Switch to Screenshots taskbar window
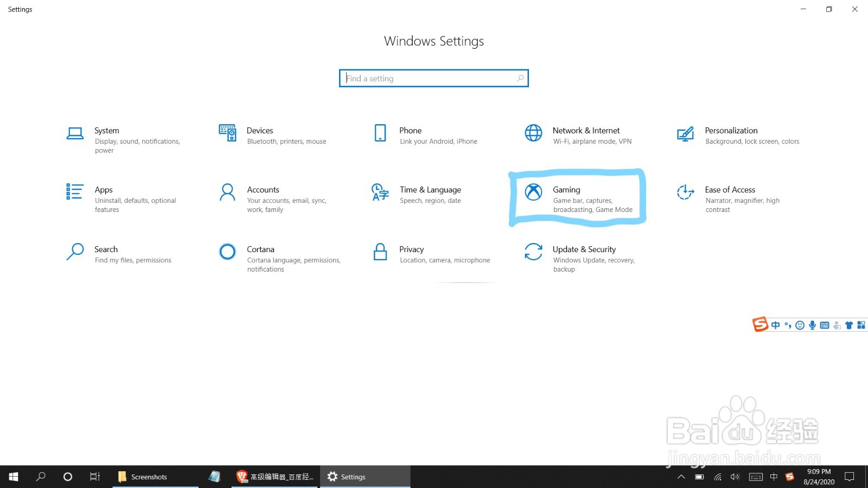This screenshot has width=868, height=488. pos(155,477)
